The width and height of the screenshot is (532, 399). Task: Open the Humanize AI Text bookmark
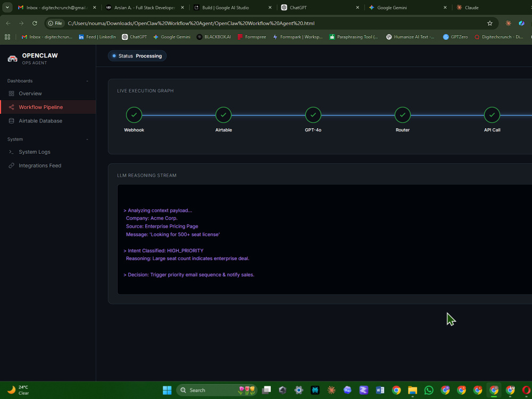(410, 37)
